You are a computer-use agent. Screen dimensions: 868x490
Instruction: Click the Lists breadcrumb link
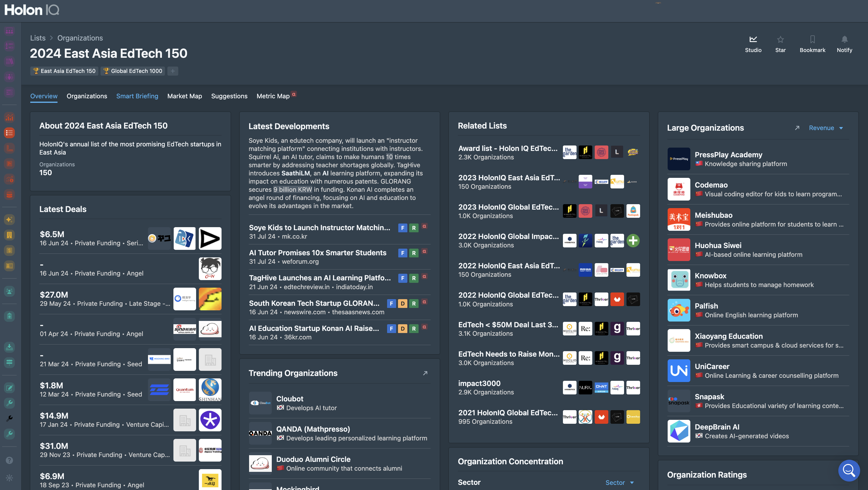pos(38,38)
